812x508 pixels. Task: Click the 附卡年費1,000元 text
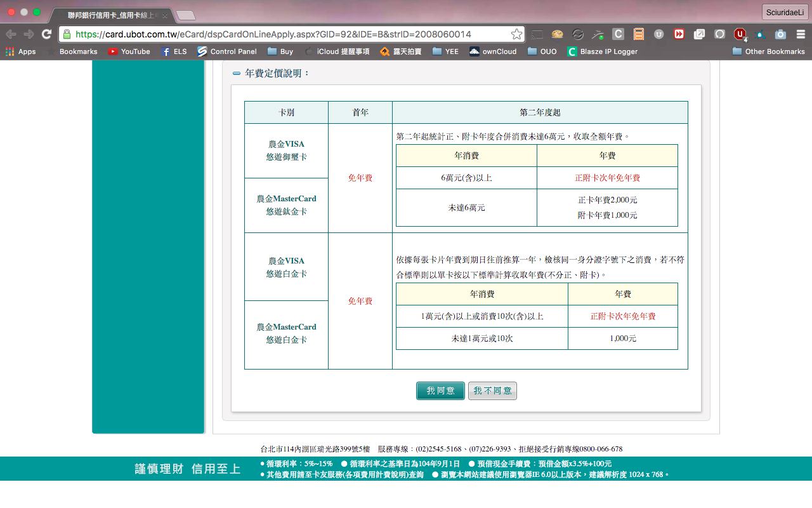[607, 215]
